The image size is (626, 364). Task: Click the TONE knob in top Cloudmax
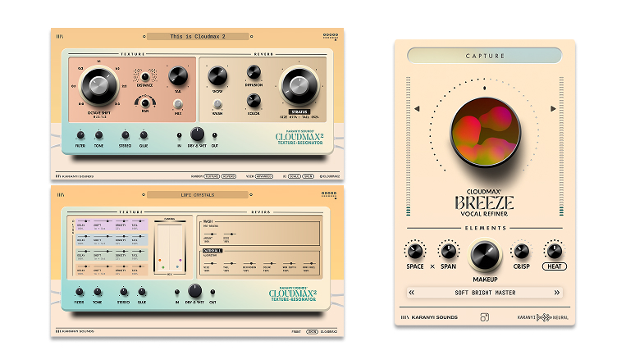(98, 135)
